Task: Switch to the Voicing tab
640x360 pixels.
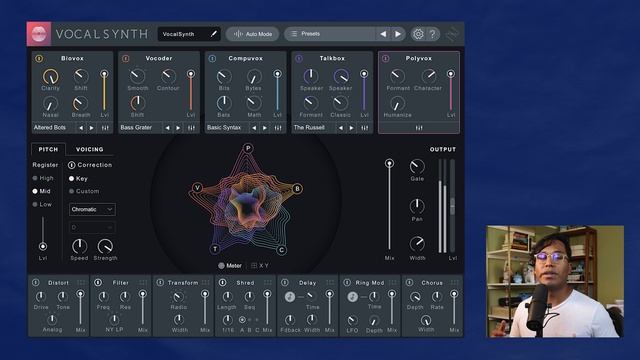Action: (x=90, y=149)
